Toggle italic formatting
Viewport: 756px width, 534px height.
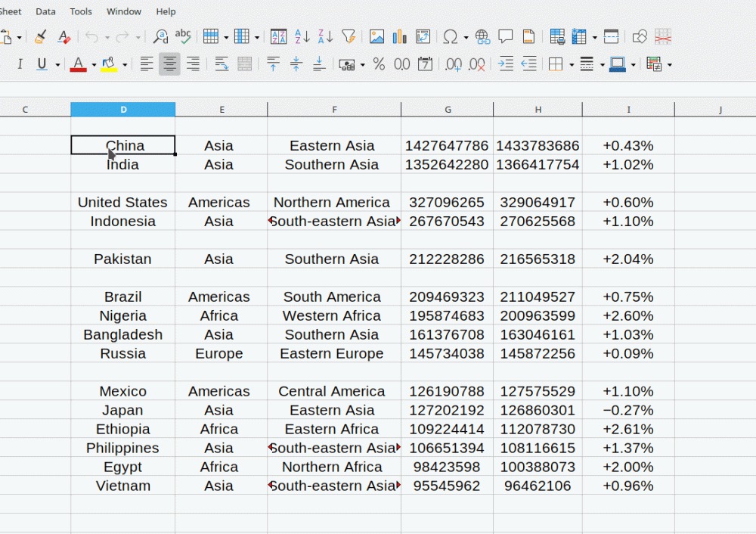(20, 64)
